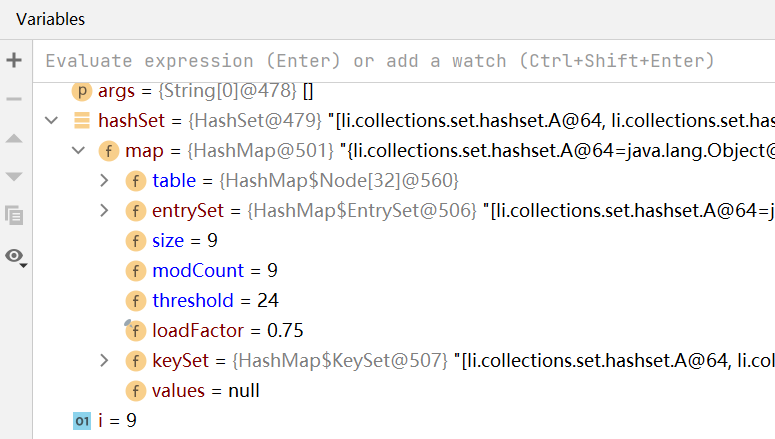This screenshot has height=439, width=775.
Task: Click the Move Watch Down arrow
Action: [x=14, y=176]
